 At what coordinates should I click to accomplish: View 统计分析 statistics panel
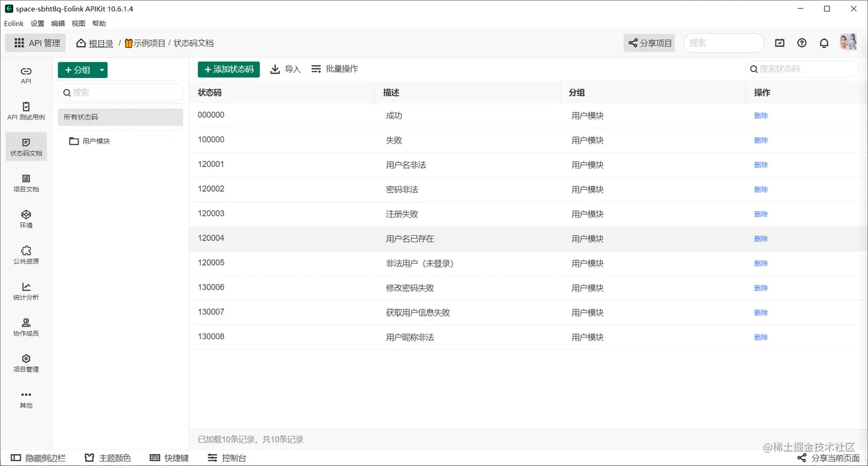click(25, 292)
